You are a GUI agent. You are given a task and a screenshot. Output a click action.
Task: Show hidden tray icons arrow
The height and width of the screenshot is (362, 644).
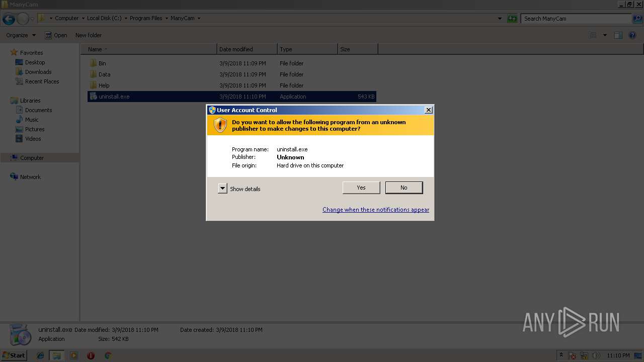point(561,355)
